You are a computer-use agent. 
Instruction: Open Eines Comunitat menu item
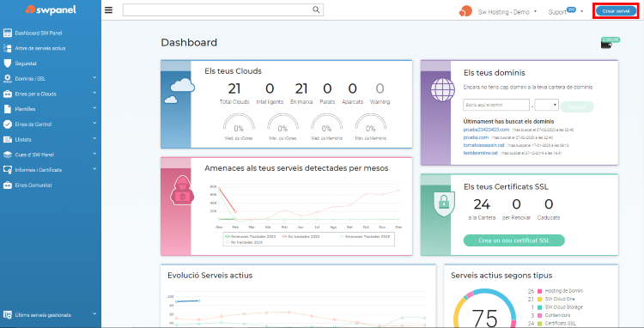coord(33,185)
